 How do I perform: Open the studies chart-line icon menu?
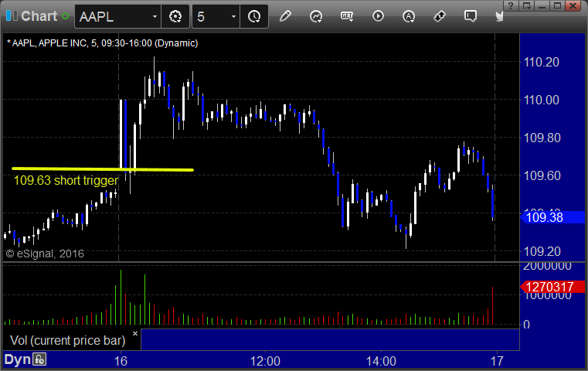(316, 16)
